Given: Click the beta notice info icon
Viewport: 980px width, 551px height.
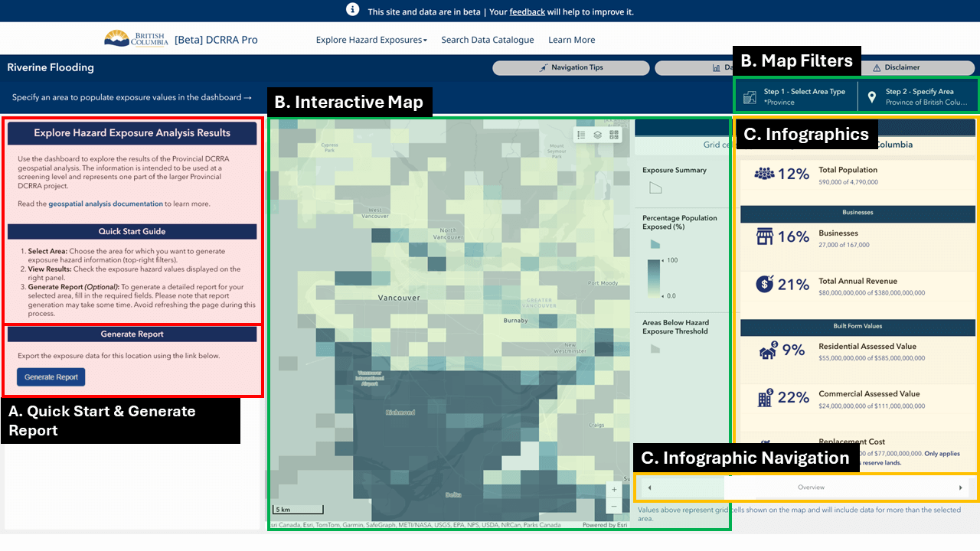Looking at the screenshot, I should click(x=352, y=10).
